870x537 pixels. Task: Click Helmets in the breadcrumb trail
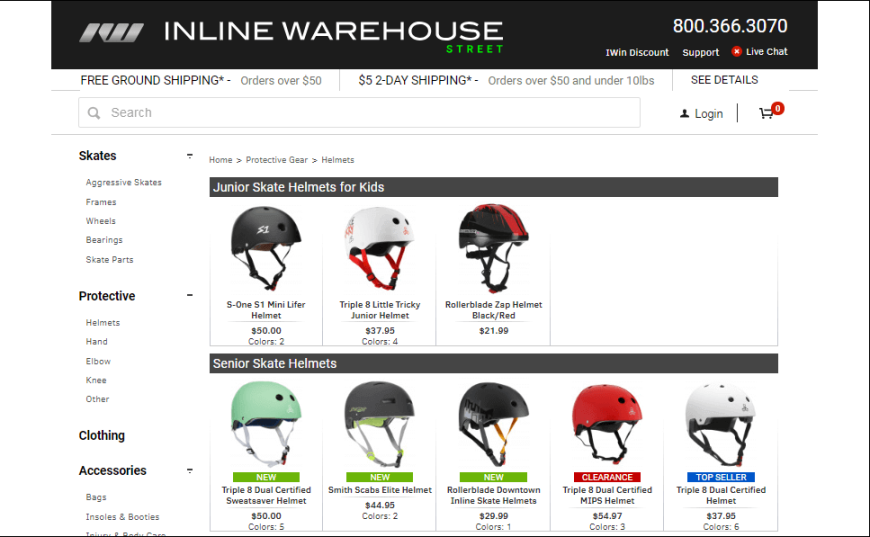pyautogui.click(x=337, y=160)
